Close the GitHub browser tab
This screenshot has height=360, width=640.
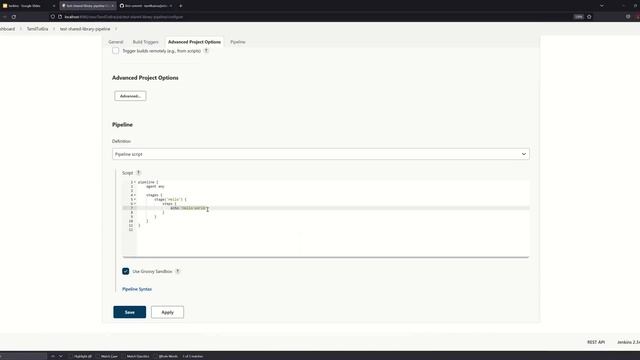coord(171,6)
